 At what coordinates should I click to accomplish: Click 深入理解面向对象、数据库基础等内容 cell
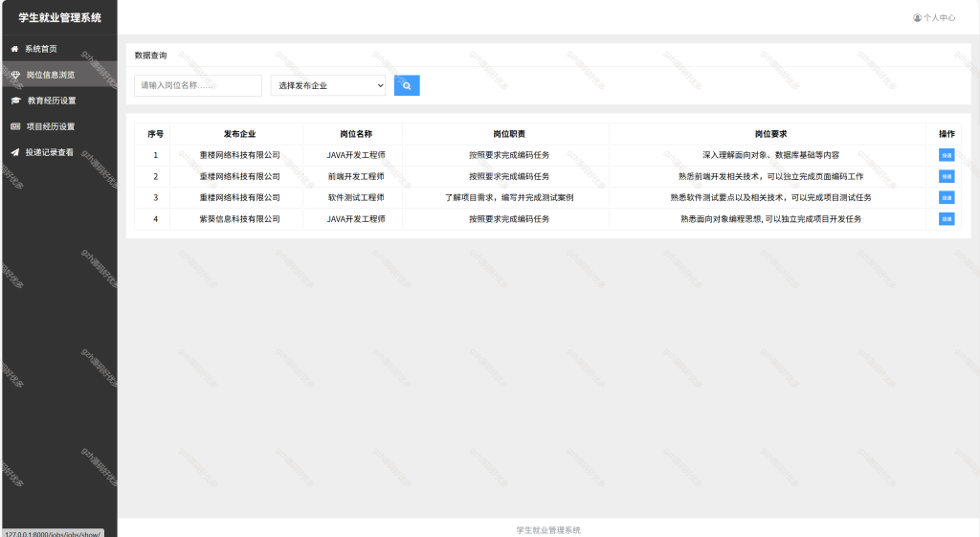coord(770,155)
